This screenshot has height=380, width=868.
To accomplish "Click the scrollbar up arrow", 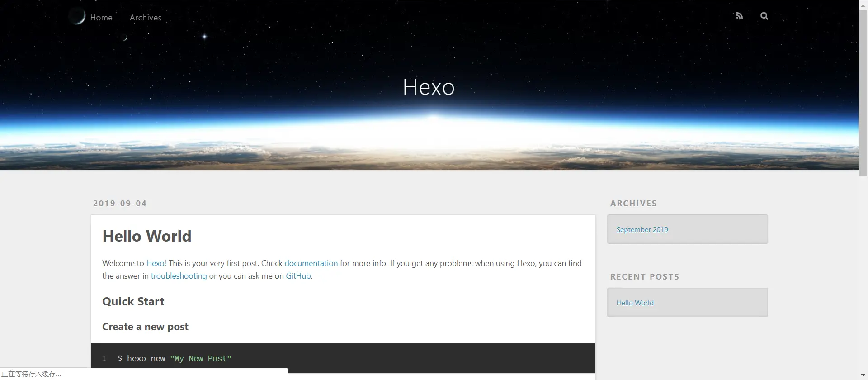I will [863, 4].
